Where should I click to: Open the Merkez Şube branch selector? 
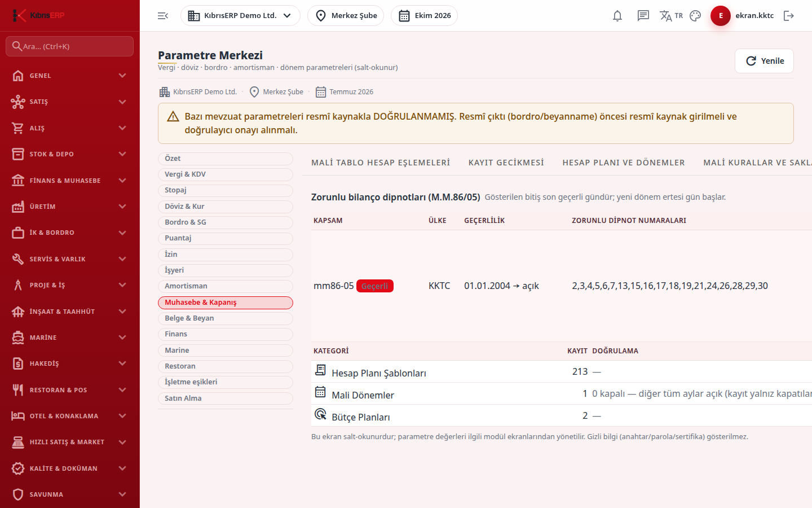coord(346,16)
